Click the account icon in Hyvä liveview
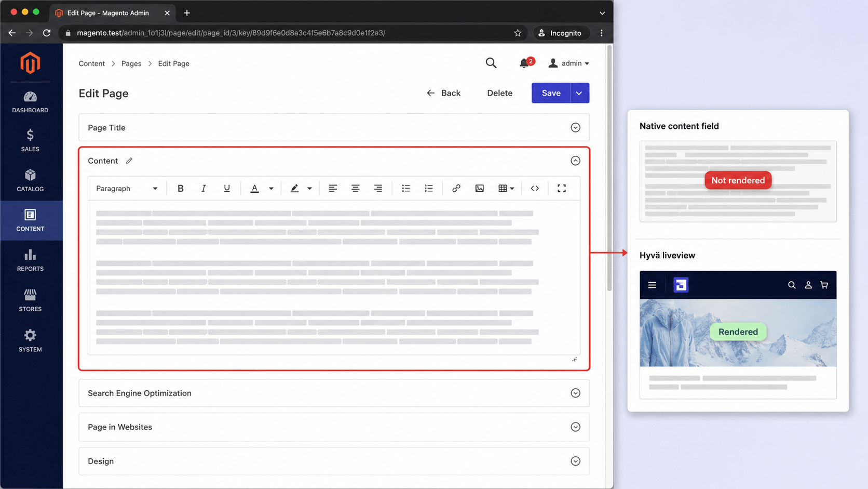The image size is (868, 489). 808,285
